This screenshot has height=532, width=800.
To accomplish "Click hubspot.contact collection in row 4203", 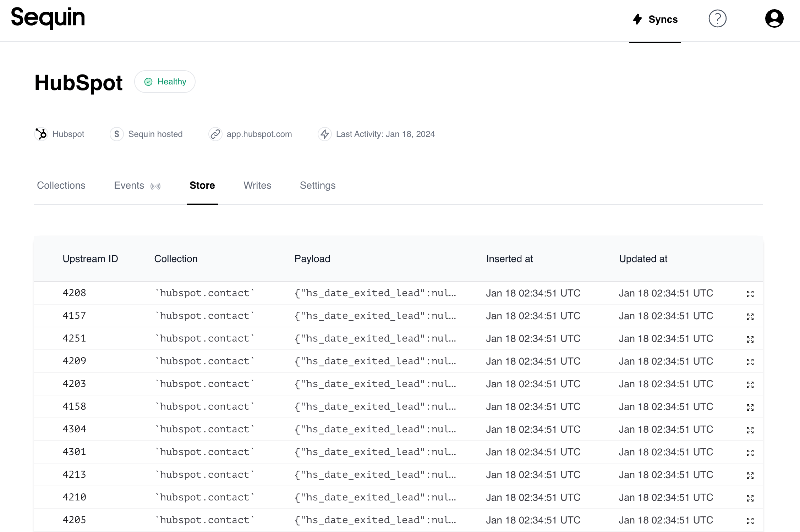I will point(205,384).
